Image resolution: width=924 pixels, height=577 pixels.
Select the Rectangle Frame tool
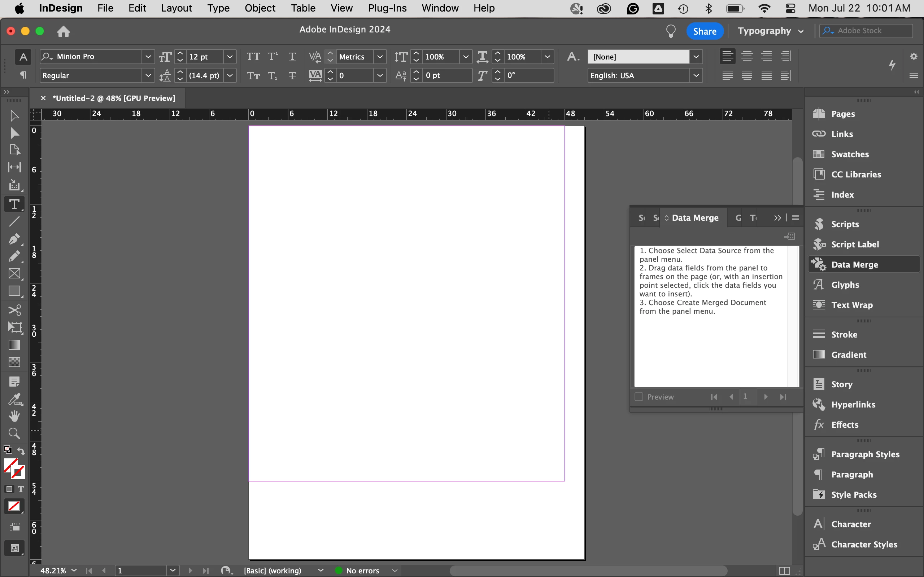14,274
